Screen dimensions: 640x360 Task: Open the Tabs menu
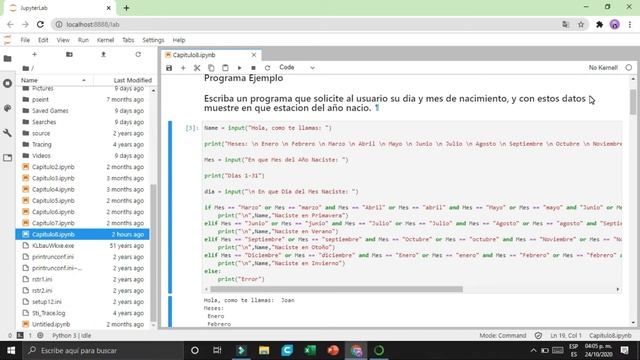click(x=128, y=40)
